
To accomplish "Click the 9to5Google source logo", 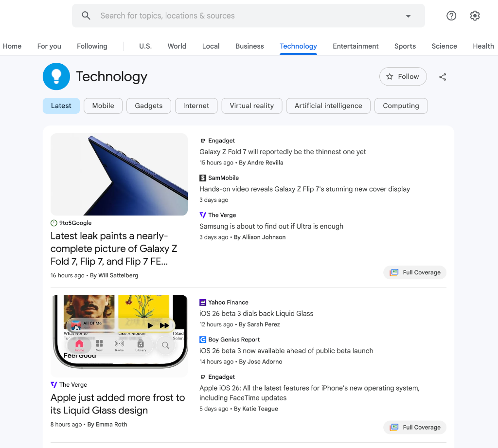I will point(53,223).
